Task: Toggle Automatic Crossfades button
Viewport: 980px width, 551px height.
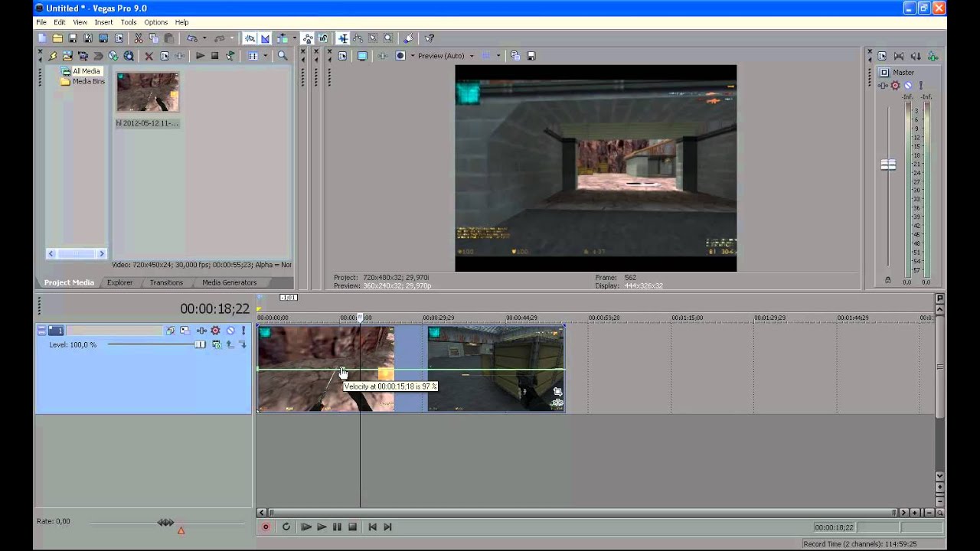Action: [x=265, y=38]
